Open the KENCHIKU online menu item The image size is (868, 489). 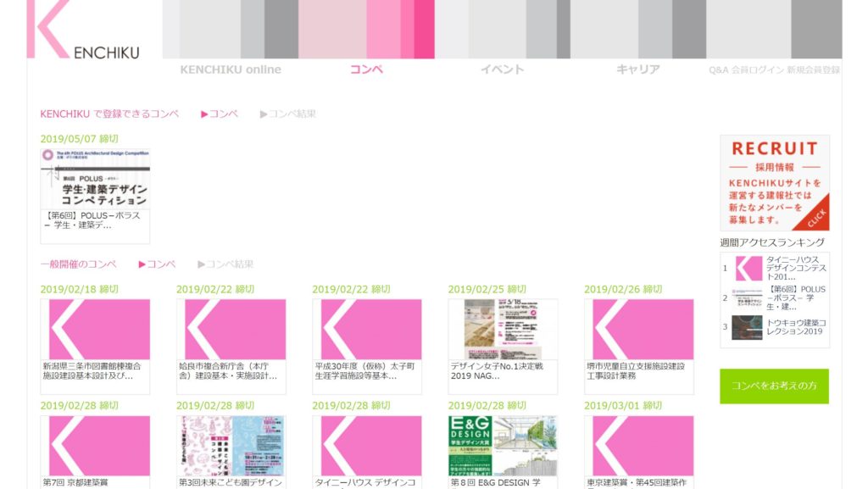pos(231,69)
